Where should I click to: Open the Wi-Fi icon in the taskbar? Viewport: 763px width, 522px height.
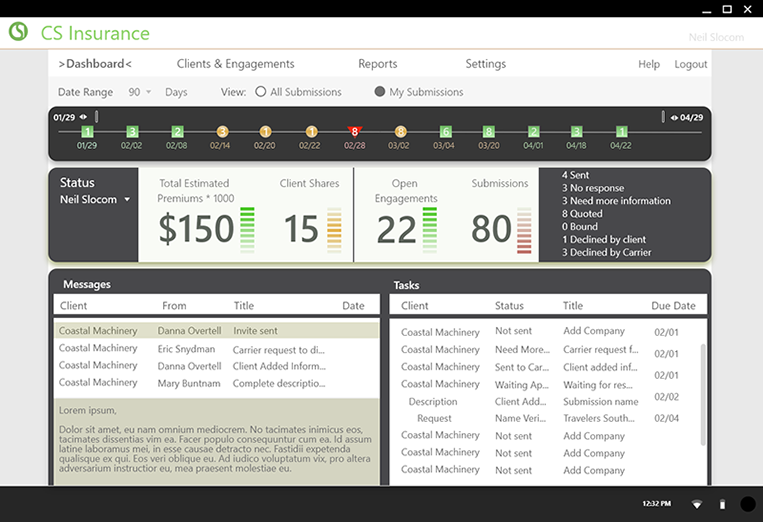(x=696, y=504)
